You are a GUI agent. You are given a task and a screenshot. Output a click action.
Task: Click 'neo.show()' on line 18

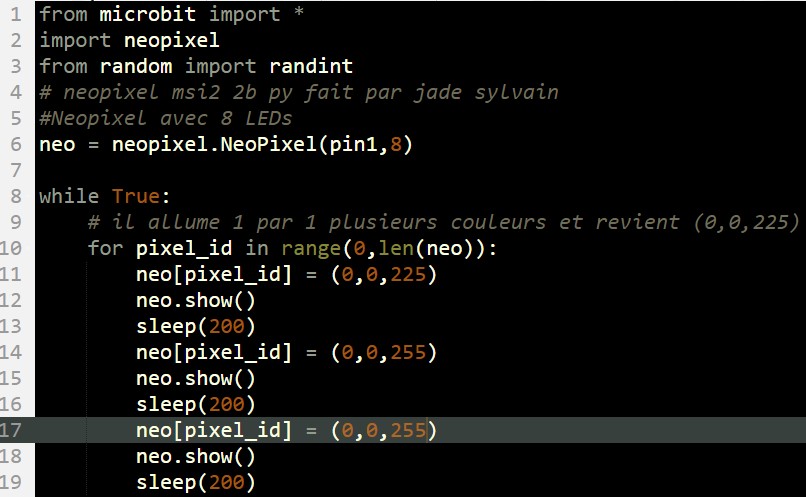(196, 456)
